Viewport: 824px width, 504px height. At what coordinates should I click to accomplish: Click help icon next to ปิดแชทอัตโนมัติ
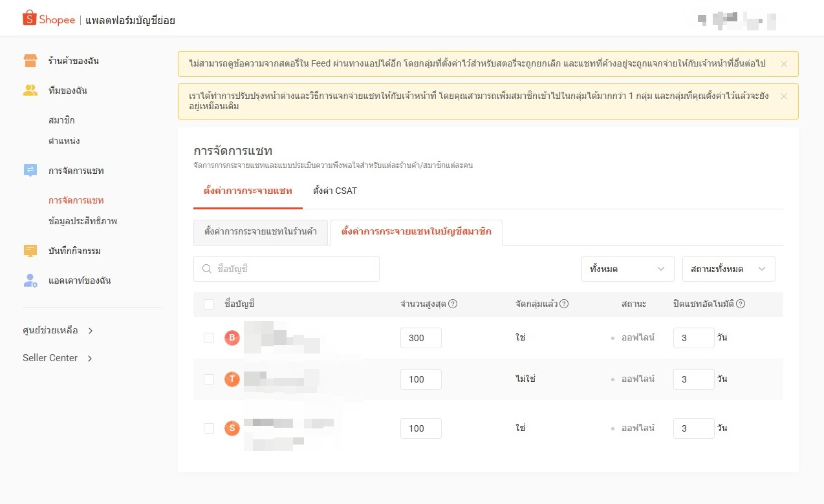741,304
